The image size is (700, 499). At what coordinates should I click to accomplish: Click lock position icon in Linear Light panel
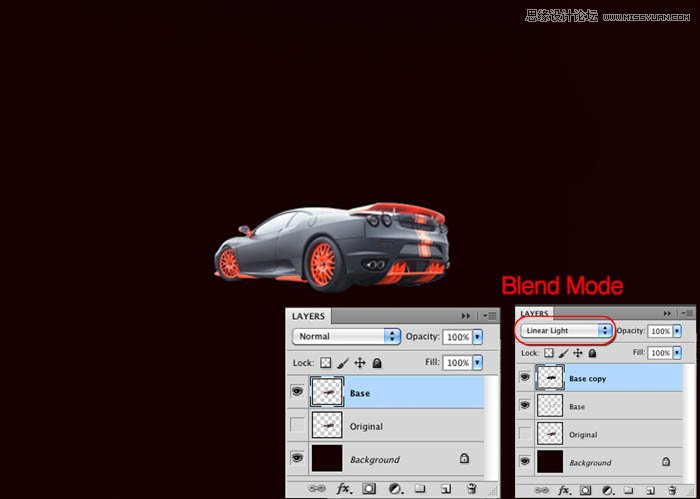pyautogui.click(x=578, y=353)
